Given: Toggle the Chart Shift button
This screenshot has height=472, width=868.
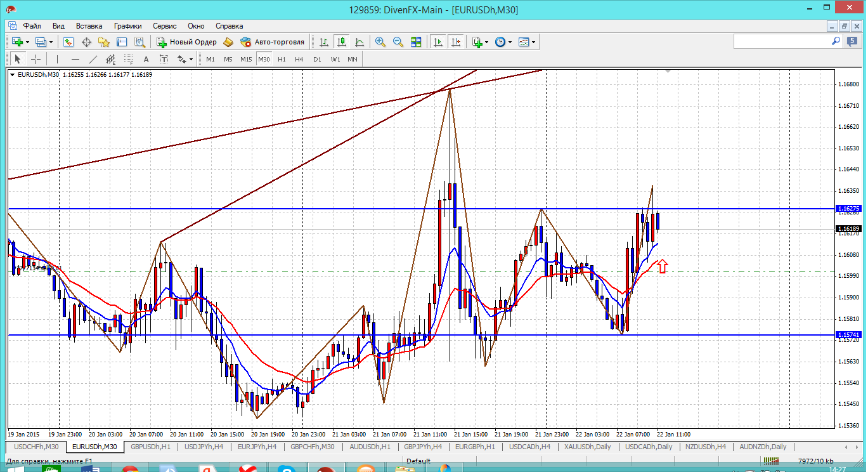Looking at the screenshot, I should point(455,42).
